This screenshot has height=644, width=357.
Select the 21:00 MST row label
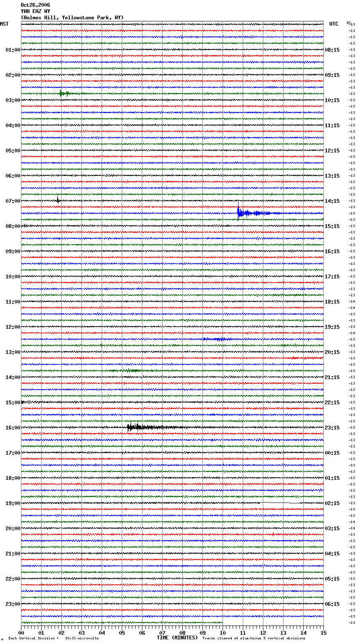tap(13, 554)
